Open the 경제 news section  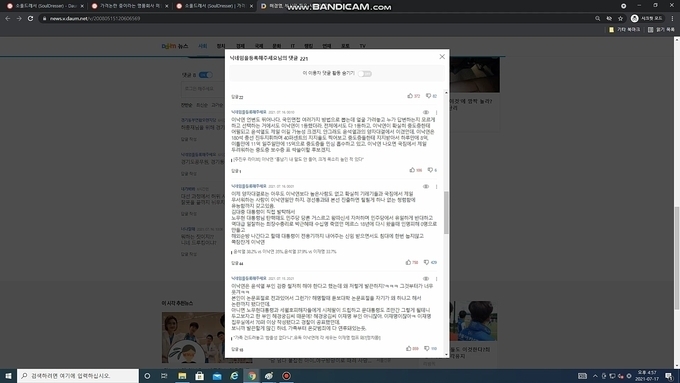pyautogui.click(x=240, y=46)
